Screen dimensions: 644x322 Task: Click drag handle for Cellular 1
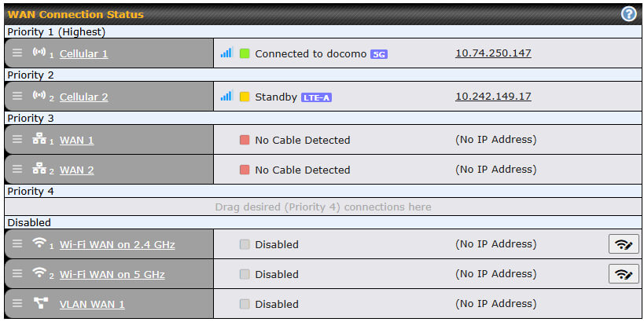point(17,53)
